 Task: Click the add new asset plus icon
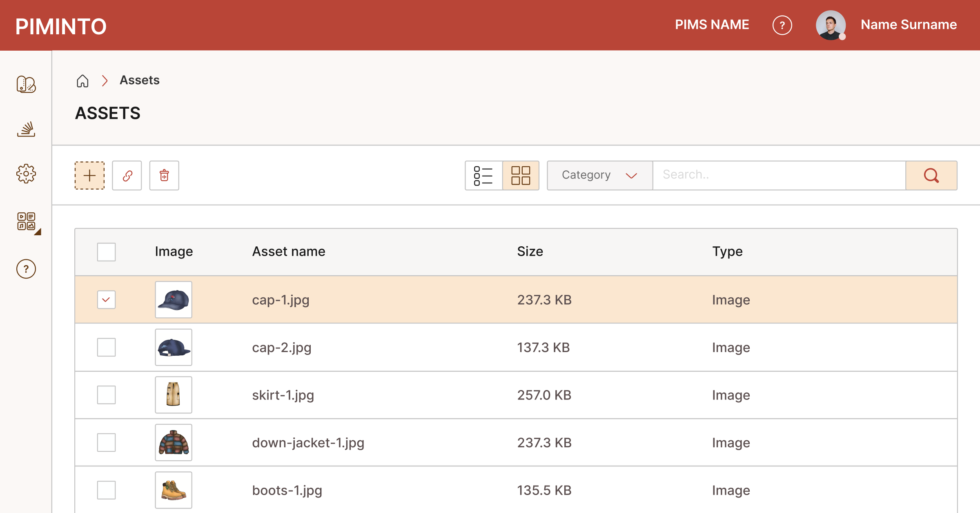[89, 176]
